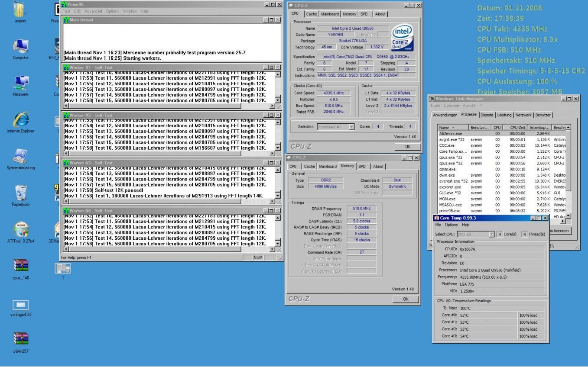Click the Core Temp title bar icon
The image size is (588, 367).
436,218
